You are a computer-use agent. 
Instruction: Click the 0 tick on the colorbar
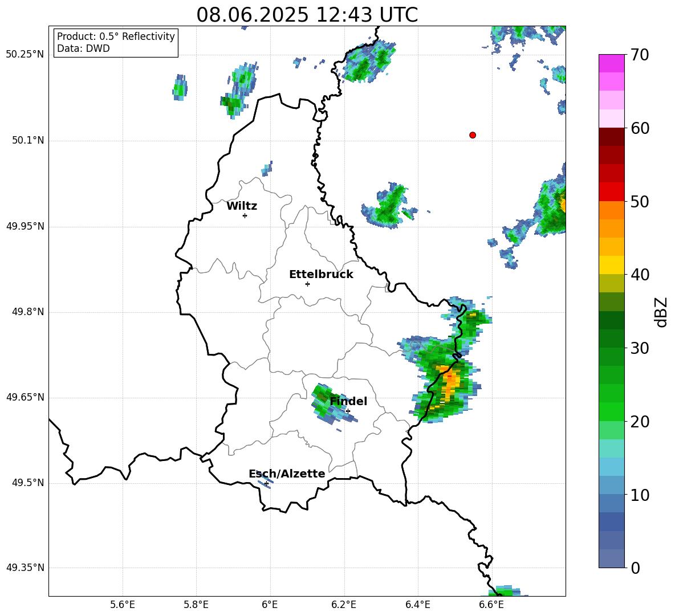pos(636,568)
